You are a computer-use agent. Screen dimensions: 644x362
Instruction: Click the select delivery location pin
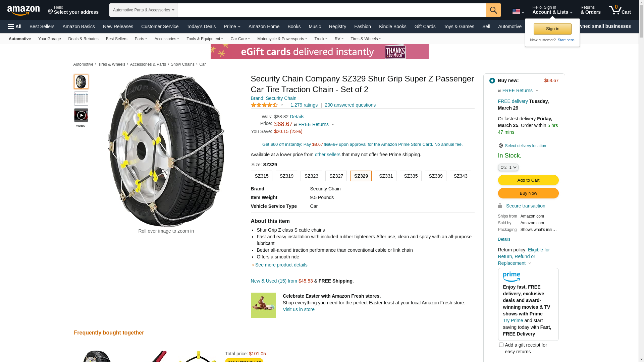(500, 146)
